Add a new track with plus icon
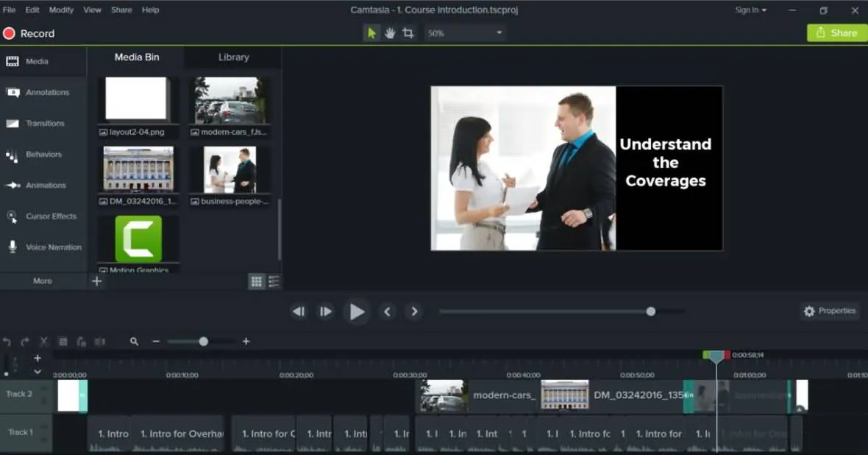This screenshot has width=868, height=455. (x=38, y=358)
